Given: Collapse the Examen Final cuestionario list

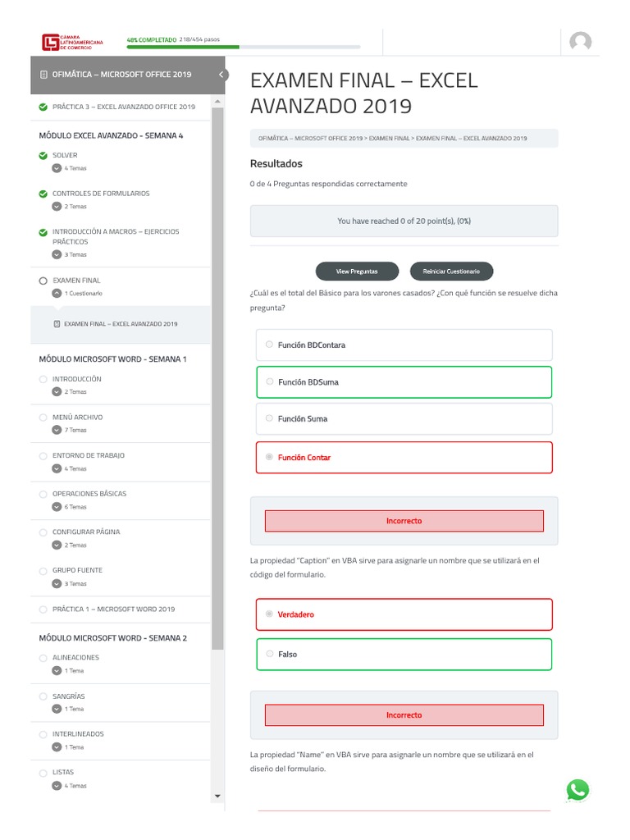Looking at the screenshot, I should point(57,293).
